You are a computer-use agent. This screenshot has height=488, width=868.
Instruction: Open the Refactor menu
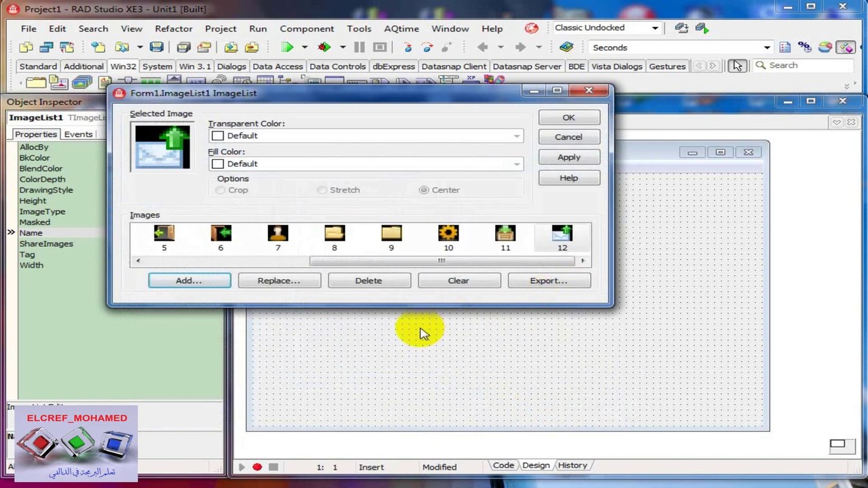(x=174, y=28)
